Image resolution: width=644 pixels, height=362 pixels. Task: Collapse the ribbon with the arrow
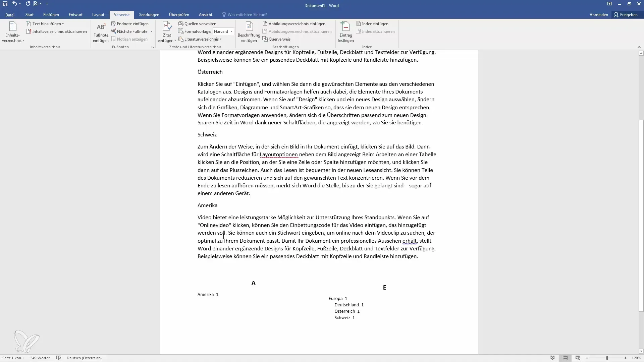click(639, 47)
